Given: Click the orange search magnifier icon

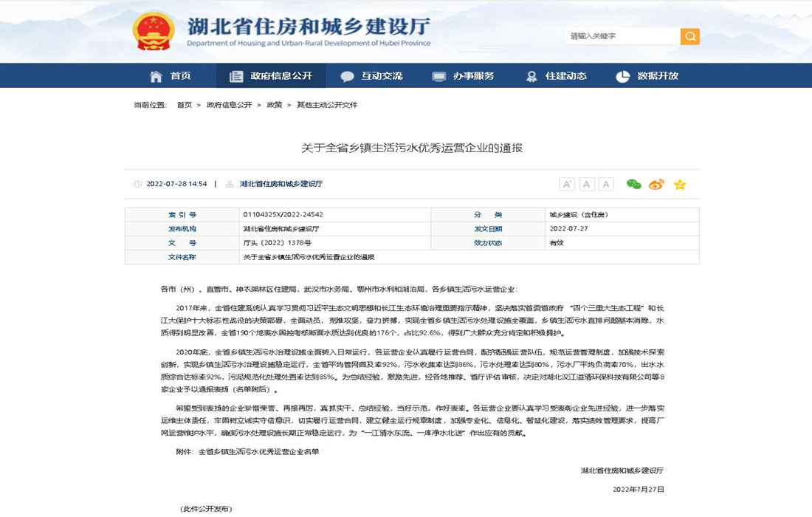Looking at the screenshot, I should tap(689, 35).
